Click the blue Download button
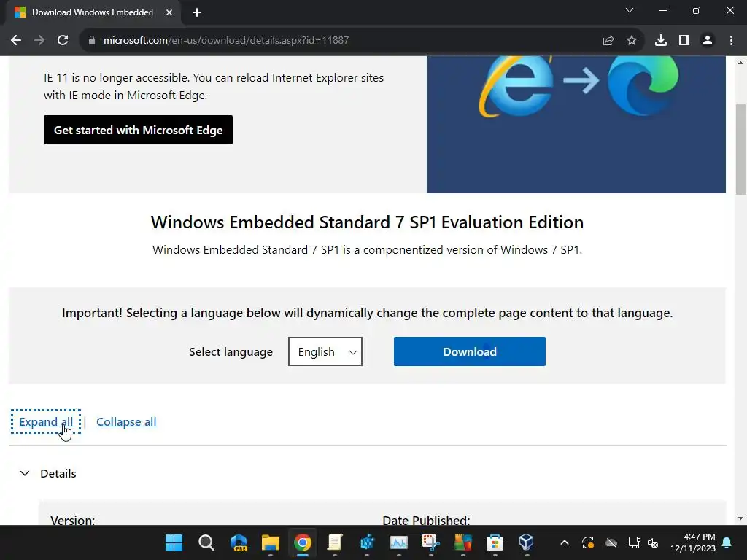This screenshot has height=560, width=747. click(x=470, y=352)
